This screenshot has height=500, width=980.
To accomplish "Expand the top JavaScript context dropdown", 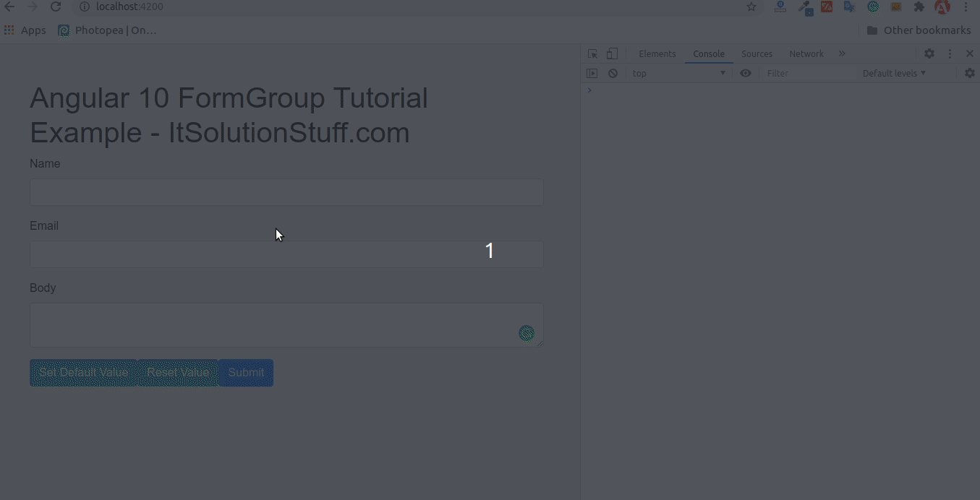I will 678,74.
